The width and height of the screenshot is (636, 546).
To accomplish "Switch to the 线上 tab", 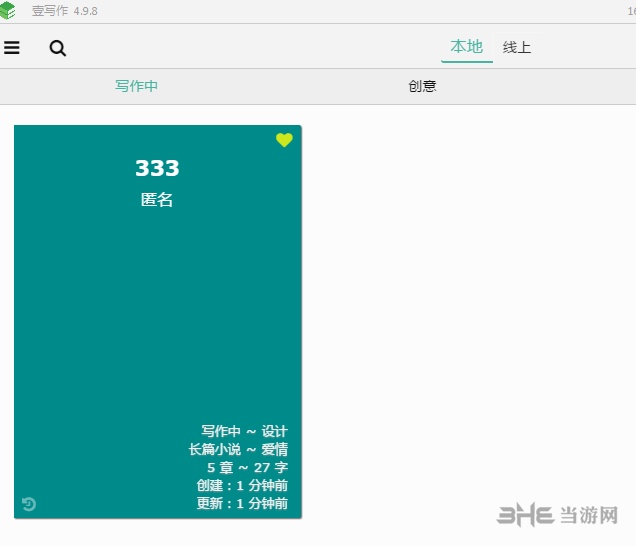I will tap(517, 47).
